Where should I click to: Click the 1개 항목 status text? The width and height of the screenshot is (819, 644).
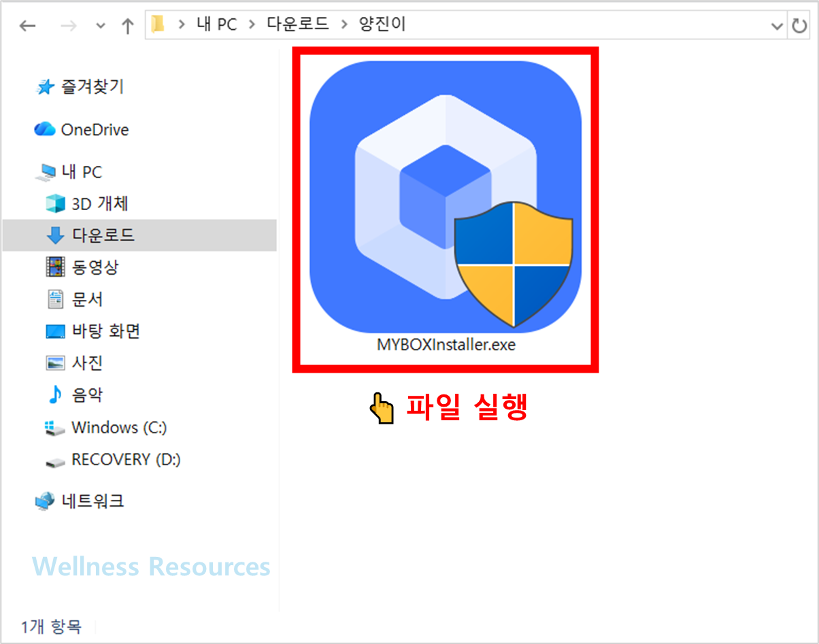pos(51,626)
